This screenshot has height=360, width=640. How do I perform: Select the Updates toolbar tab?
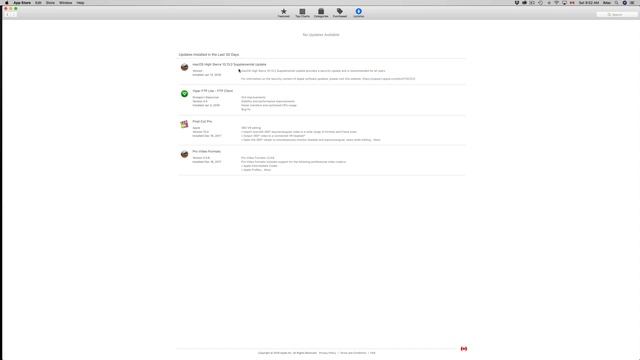point(358,13)
